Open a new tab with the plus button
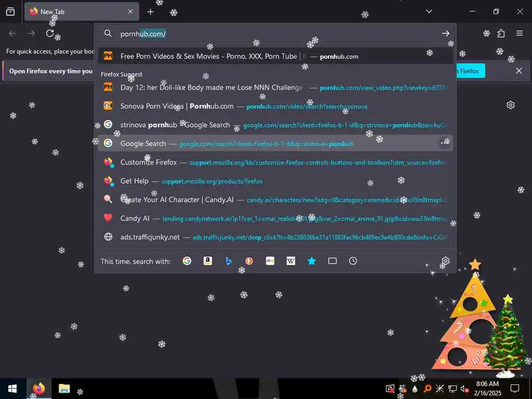The width and height of the screenshot is (532, 399). tap(150, 12)
